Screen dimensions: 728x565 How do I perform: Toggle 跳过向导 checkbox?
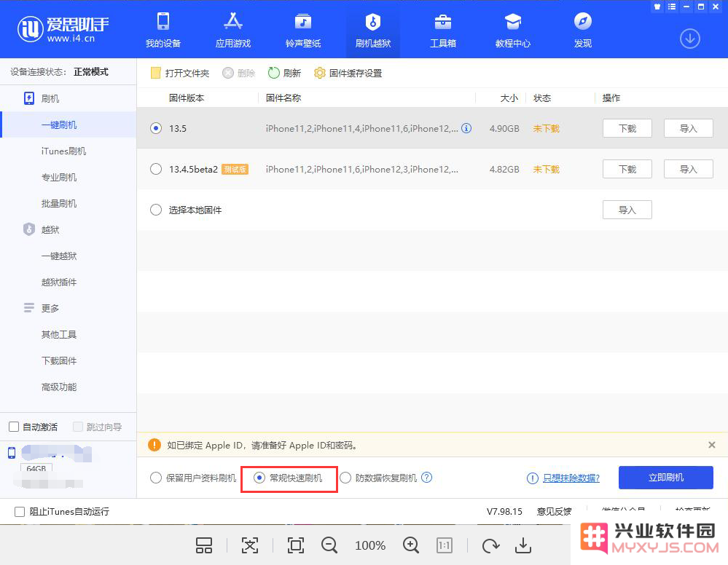(78, 427)
